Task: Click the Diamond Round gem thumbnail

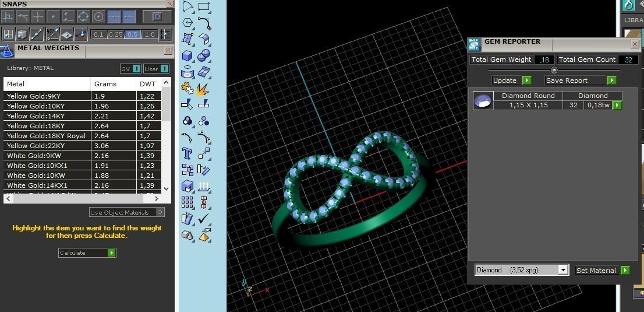Action: click(483, 100)
